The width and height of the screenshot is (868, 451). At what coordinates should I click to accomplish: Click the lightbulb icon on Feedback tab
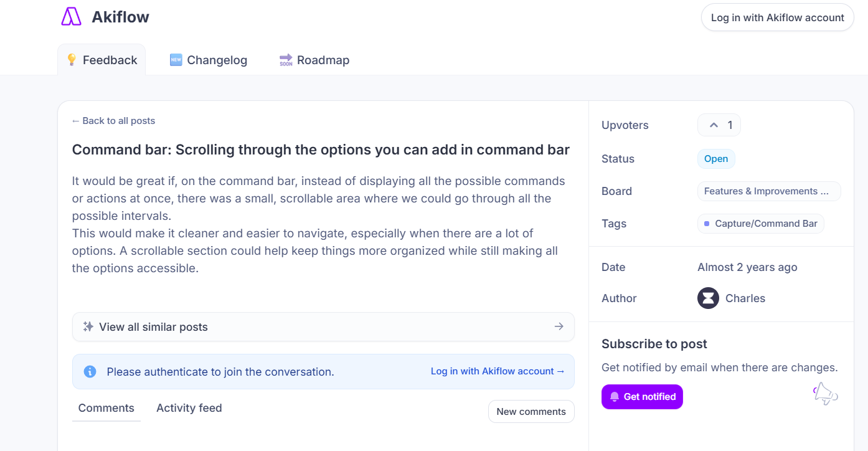coord(72,60)
